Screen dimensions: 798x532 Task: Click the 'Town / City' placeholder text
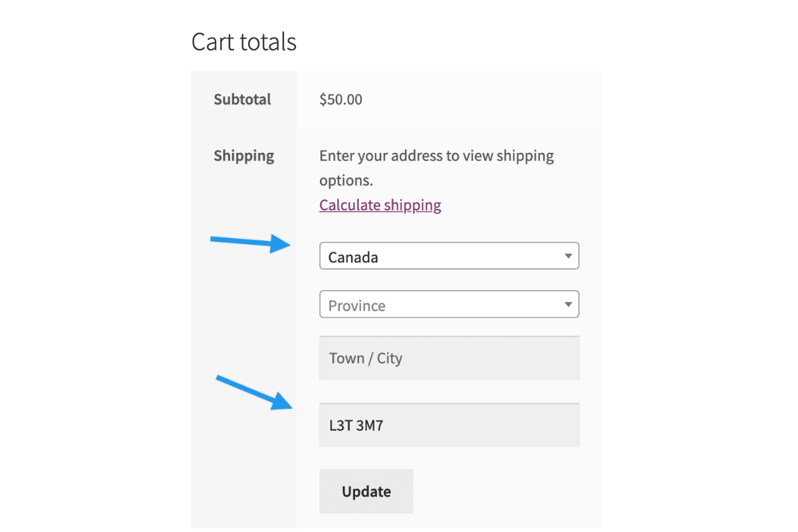[x=366, y=358]
